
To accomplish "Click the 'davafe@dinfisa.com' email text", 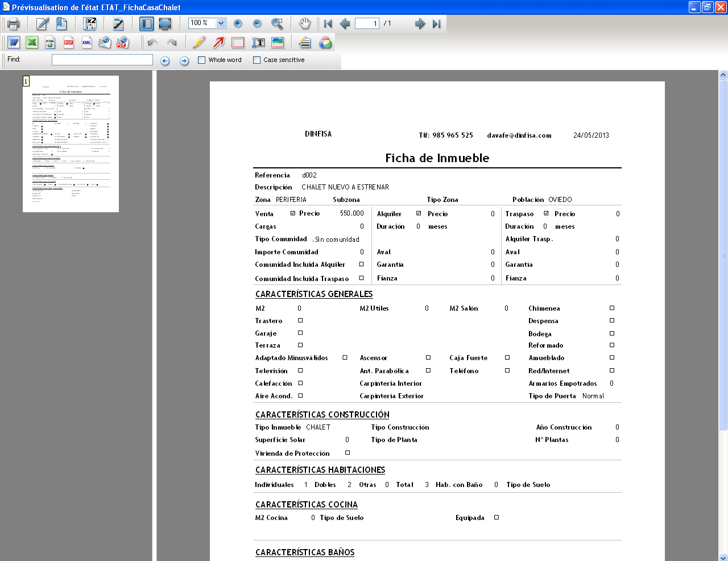I will pyautogui.click(x=519, y=135).
